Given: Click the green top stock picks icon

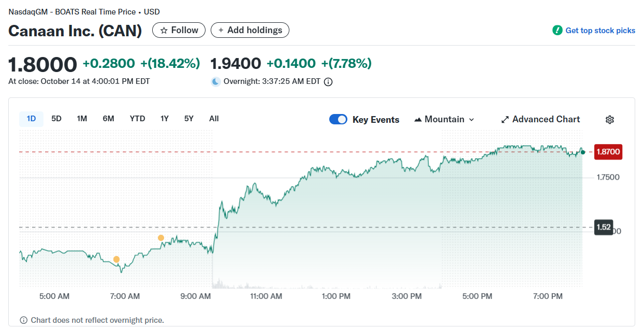Looking at the screenshot, I should tap(558, 30).
